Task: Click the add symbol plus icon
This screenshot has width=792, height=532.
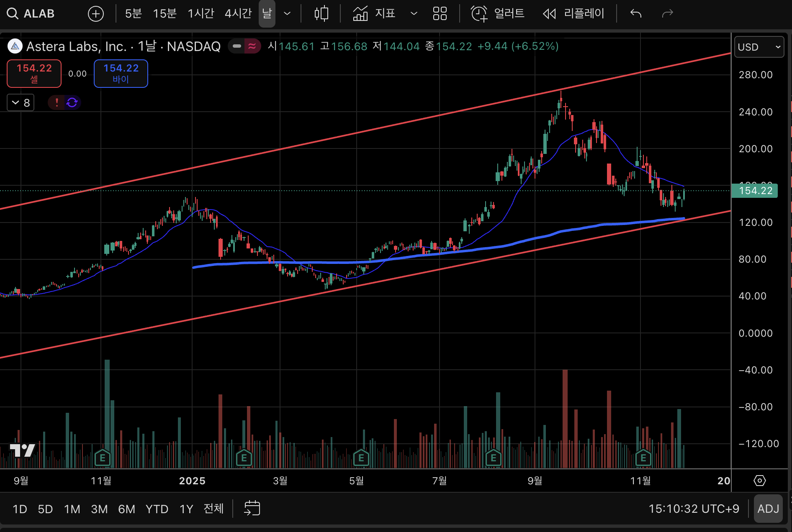Action: pyautogui.click(x=96, y=14)
